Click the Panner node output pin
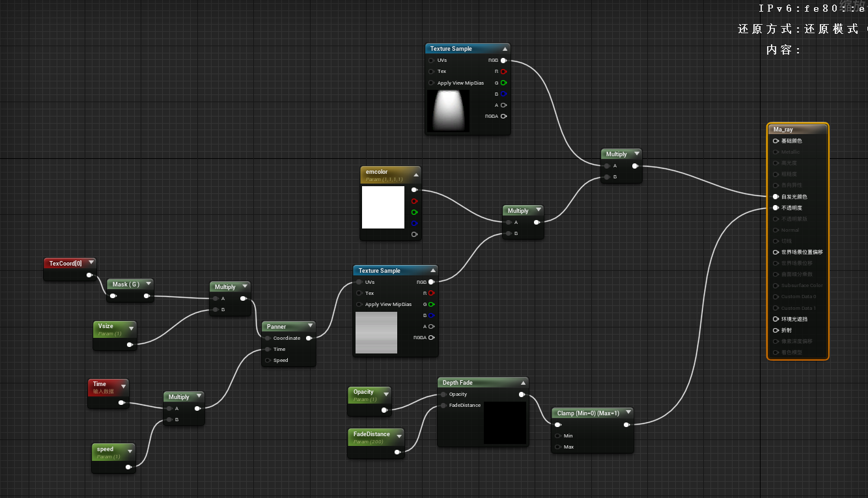Image resolution: width=868 pixels, height=498 pixels. click(x=309, y=338)
